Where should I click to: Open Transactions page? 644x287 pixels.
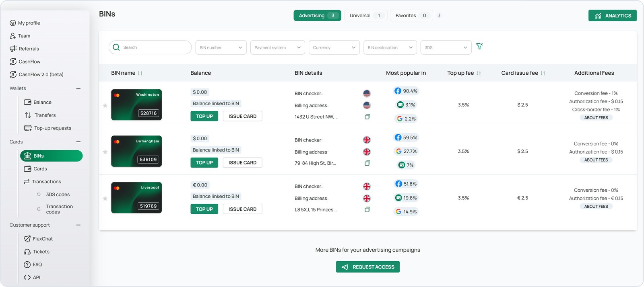(43, 182)
